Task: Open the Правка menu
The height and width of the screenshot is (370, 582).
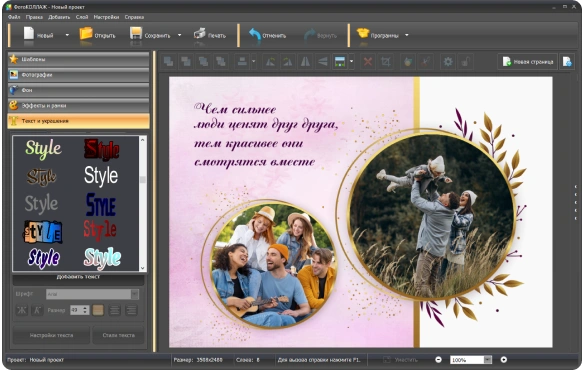Action: [x=34, y=17]
